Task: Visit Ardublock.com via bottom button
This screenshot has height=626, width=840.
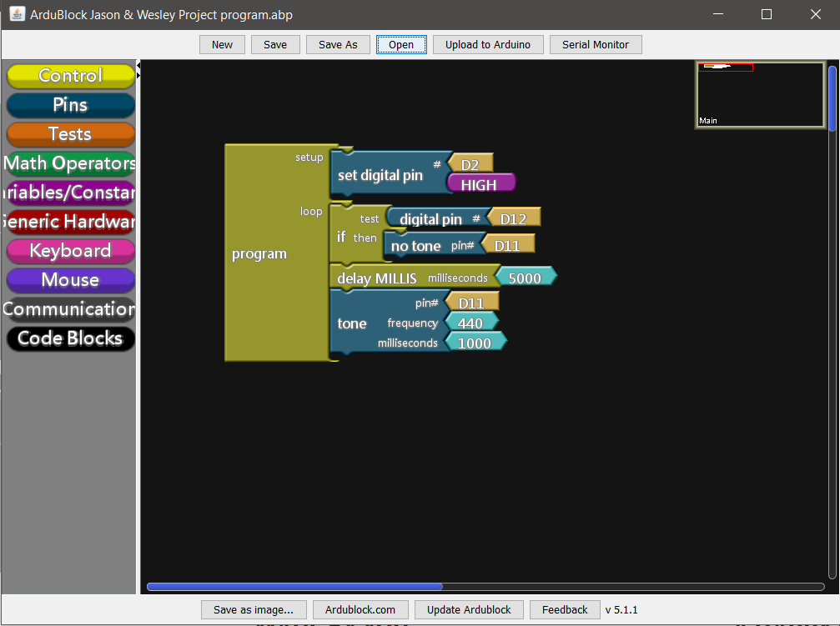Action: [360, 609]
